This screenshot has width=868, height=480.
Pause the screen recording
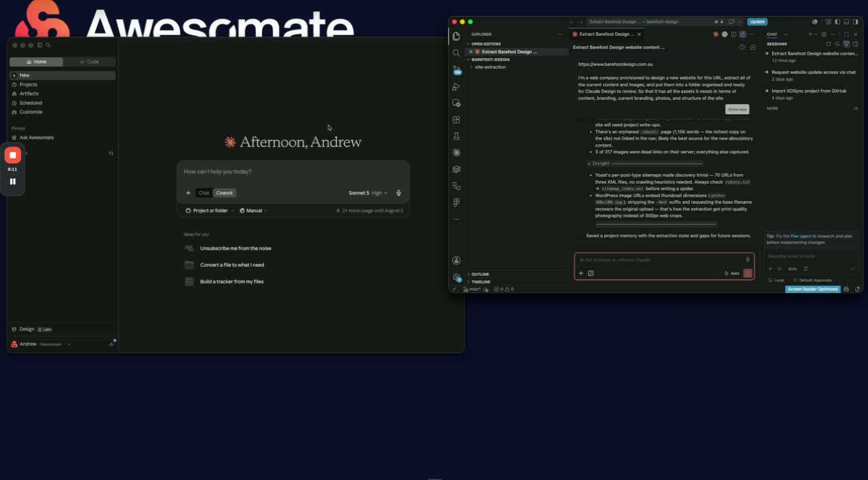point(13,181)
